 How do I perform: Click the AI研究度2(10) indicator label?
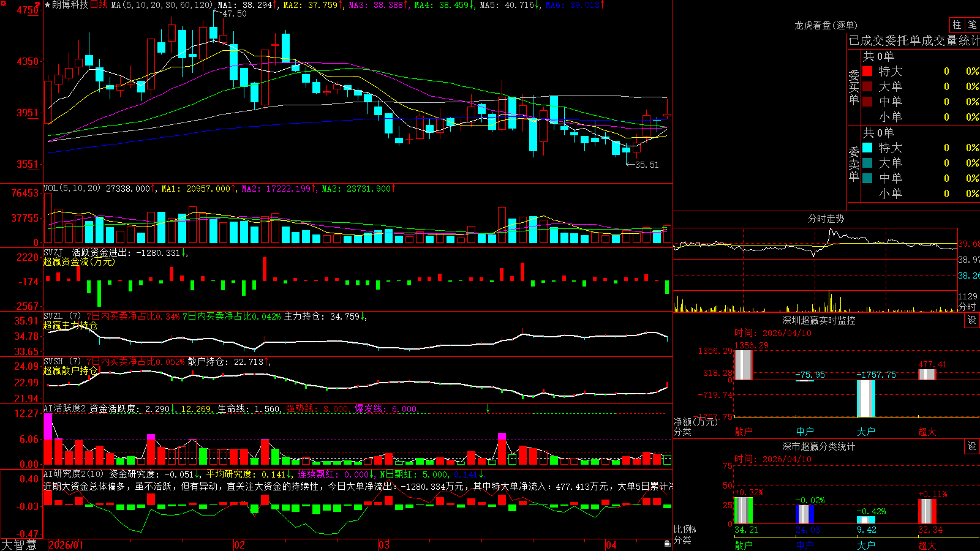click(x=74, y=474)
